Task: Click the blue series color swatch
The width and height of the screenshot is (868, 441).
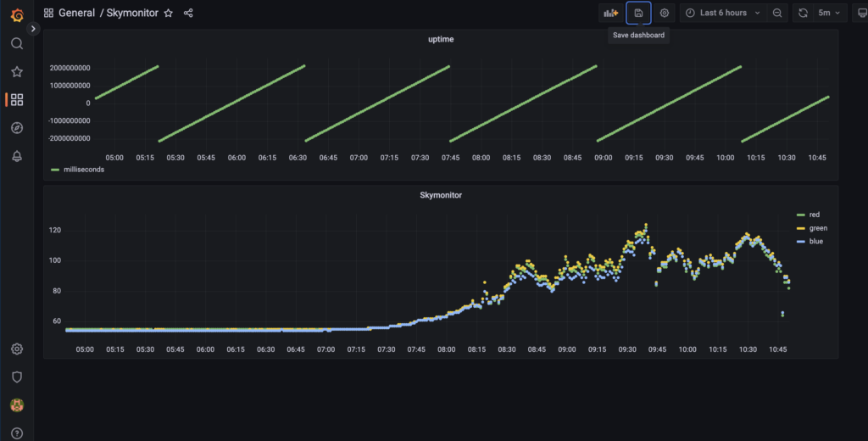Action: click(800, 242)
